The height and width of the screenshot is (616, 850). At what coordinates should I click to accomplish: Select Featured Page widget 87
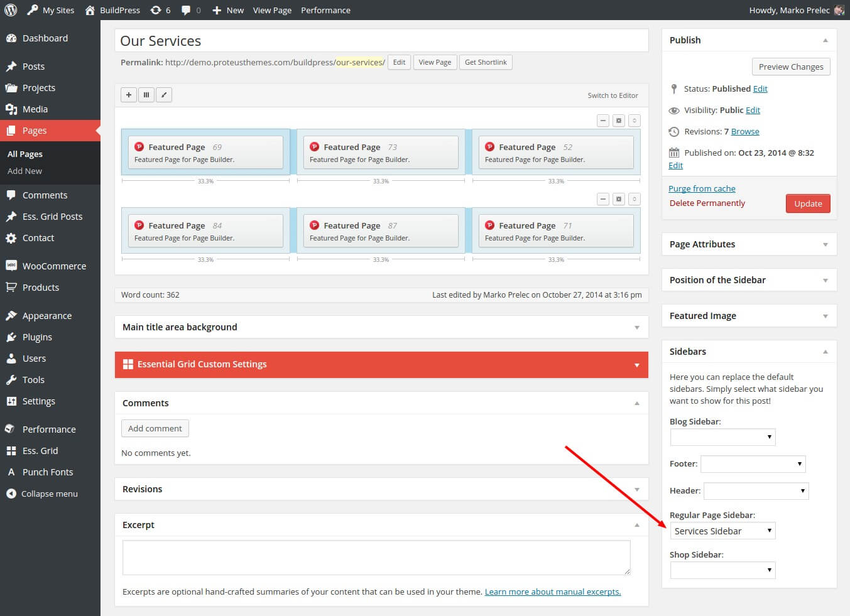[381, 231]
